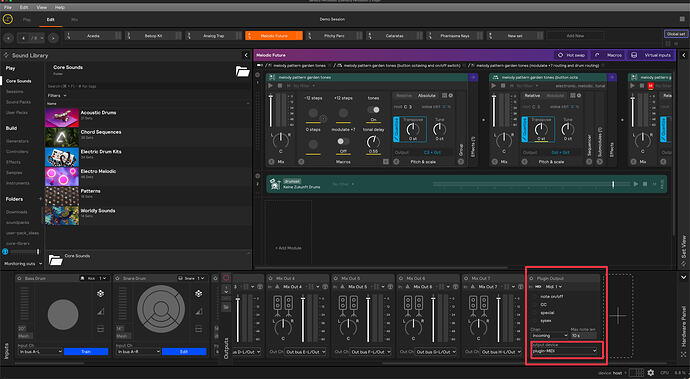Open Bass Drum In bus A-L dropdown
Screen dimensions: 690x379
(40, 352)
